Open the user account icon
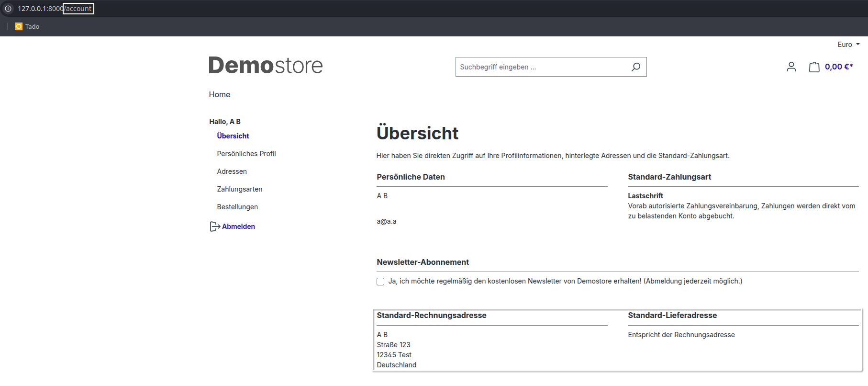This screenshot has height=386, width=868. (x=791, y=67)
